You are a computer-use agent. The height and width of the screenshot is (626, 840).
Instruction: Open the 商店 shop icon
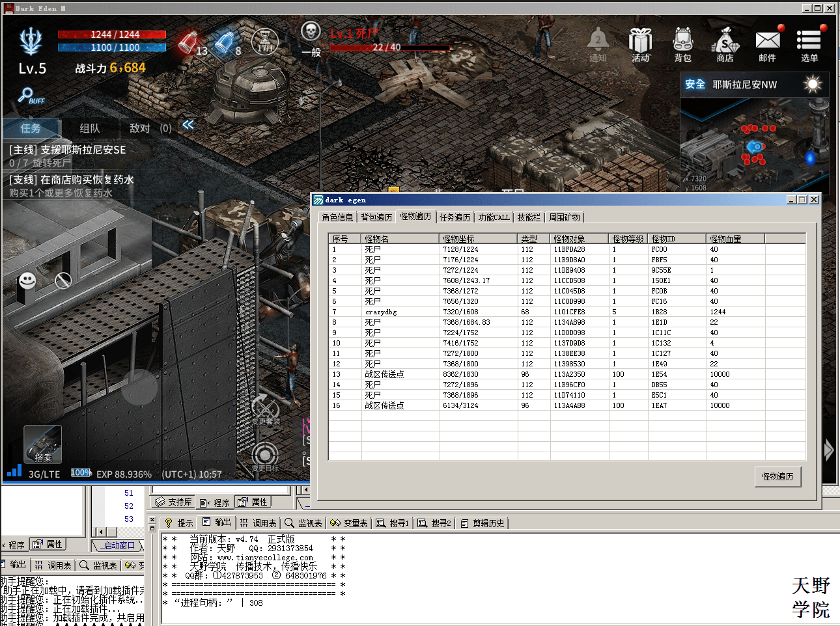coord(725,44)
